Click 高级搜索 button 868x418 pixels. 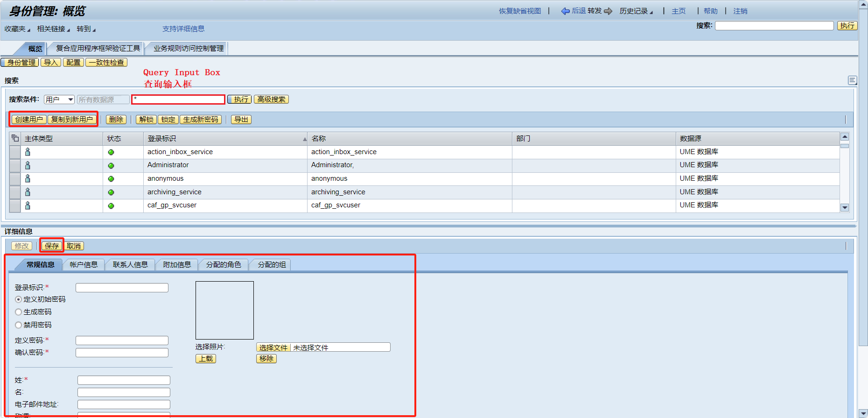[271, 99]
